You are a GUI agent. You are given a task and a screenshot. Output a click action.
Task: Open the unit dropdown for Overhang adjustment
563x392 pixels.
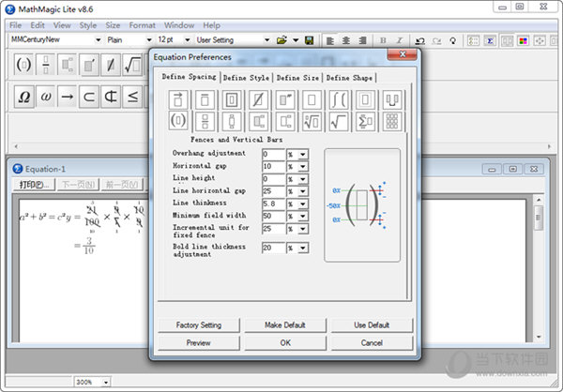[x=303, y=155]
